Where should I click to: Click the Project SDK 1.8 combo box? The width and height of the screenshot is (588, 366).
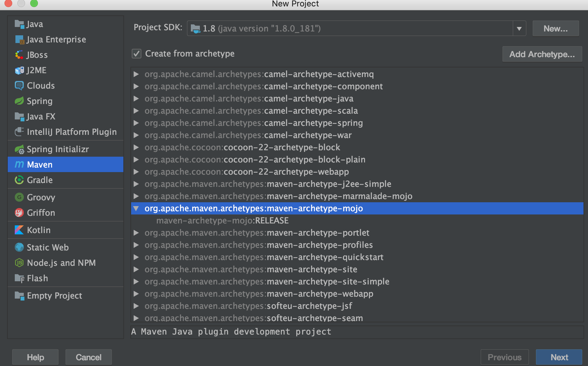click(356, 29)
